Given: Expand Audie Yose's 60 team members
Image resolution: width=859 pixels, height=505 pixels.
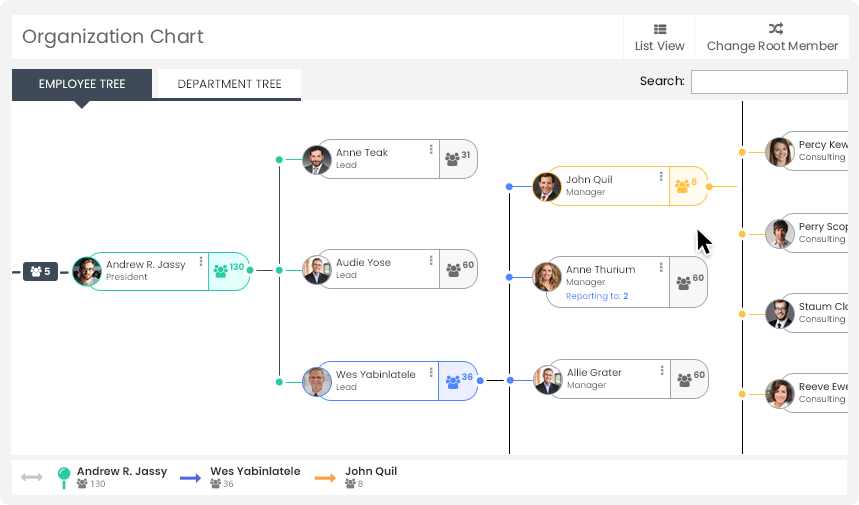Looking at the screenshot, I should 459,269.
